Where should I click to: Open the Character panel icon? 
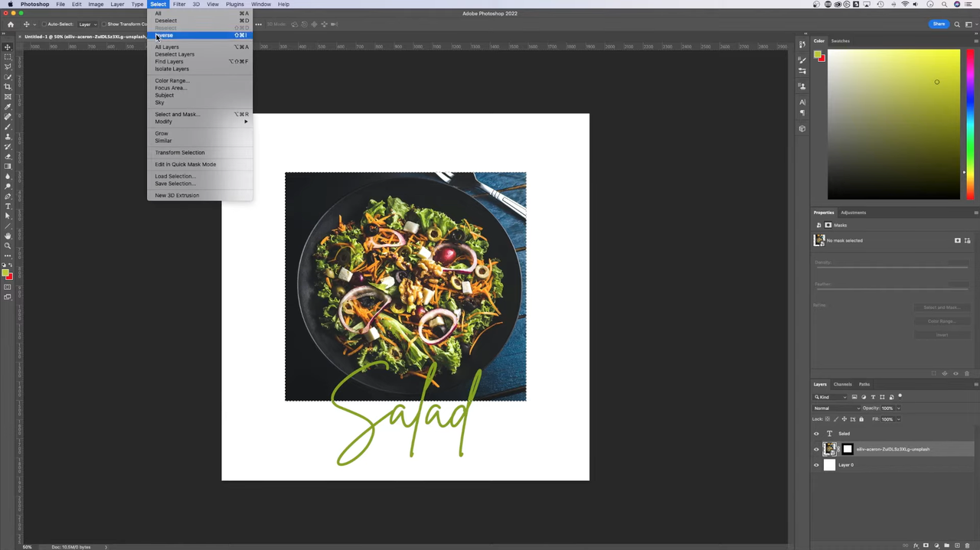(x=802, y=103)
